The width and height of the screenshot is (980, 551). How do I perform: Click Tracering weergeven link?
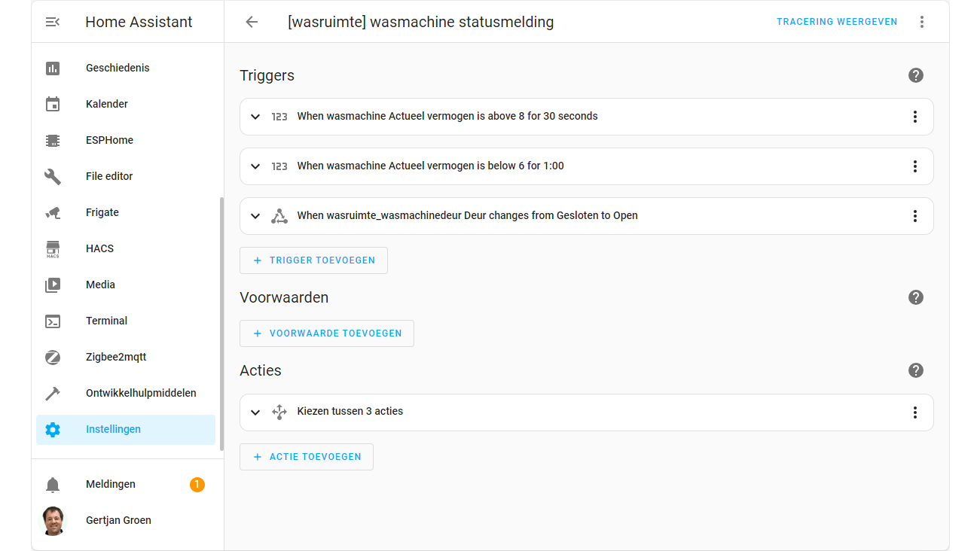click(x=837, y=22)
